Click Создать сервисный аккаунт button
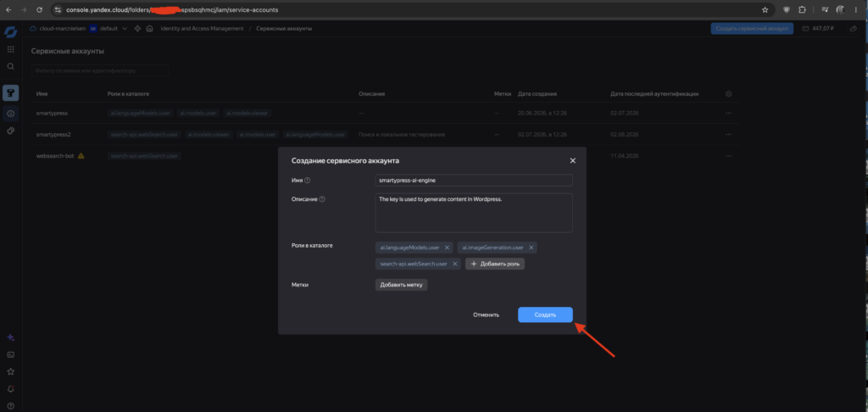Viewport: 868px width, 412px height. [752, 28]
